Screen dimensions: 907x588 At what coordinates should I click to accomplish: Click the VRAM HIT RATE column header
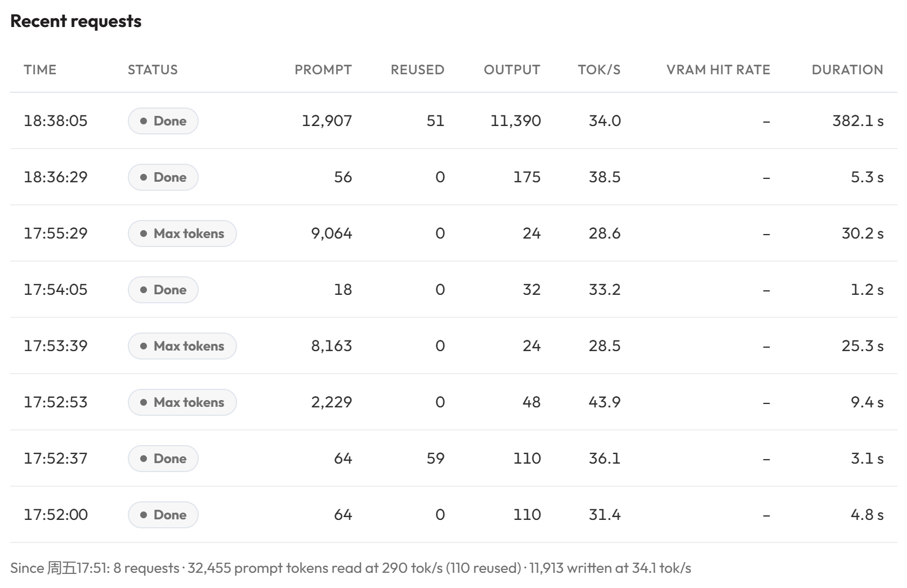pos(718,70)
